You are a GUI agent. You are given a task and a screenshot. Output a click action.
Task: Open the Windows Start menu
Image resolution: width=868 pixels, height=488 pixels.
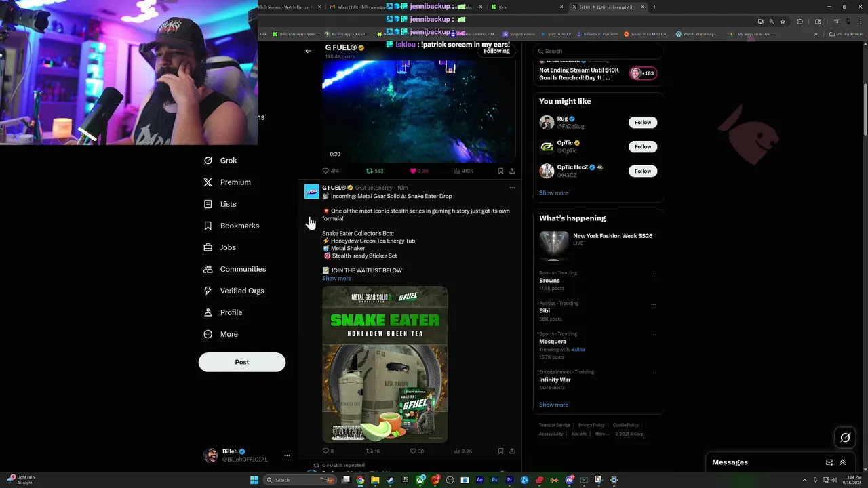coord(254,480)
